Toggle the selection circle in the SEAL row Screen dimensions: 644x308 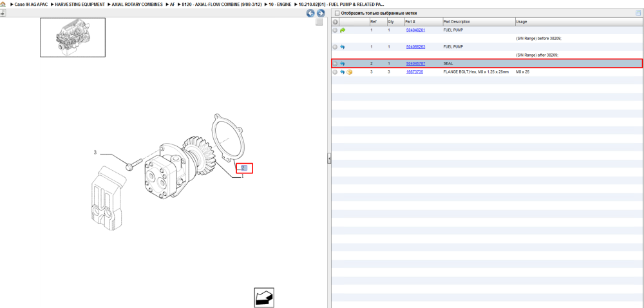tap(335, 64)
